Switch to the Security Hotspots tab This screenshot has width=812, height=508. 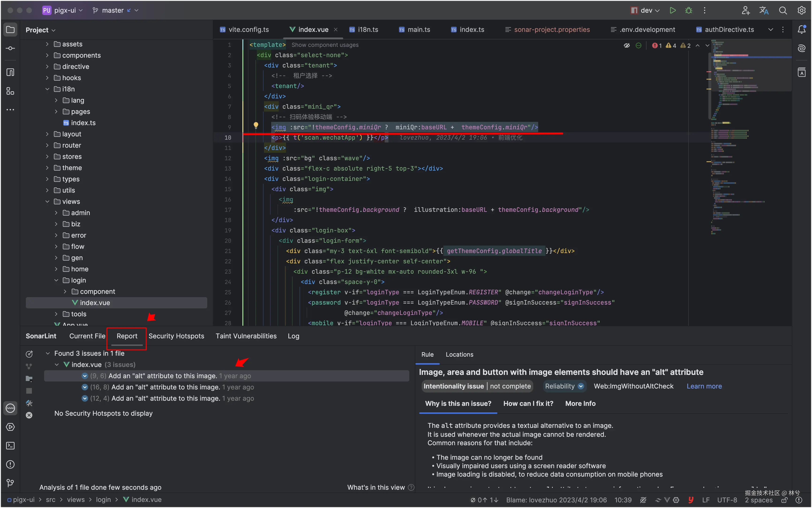(x=176, y=336)
